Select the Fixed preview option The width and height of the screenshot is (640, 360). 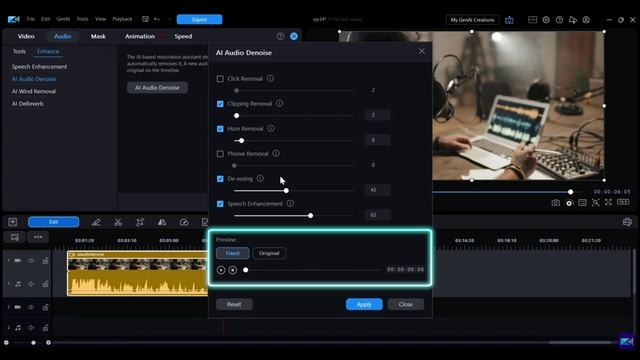233,253
